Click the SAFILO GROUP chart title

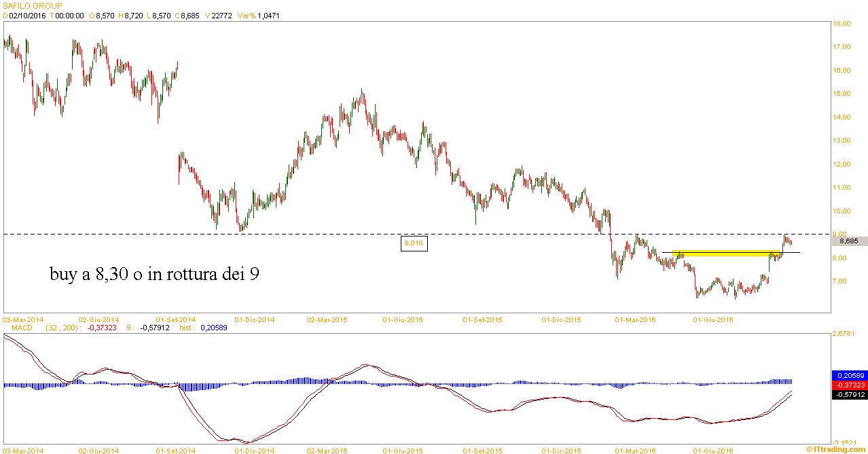[x=32, y=5]
